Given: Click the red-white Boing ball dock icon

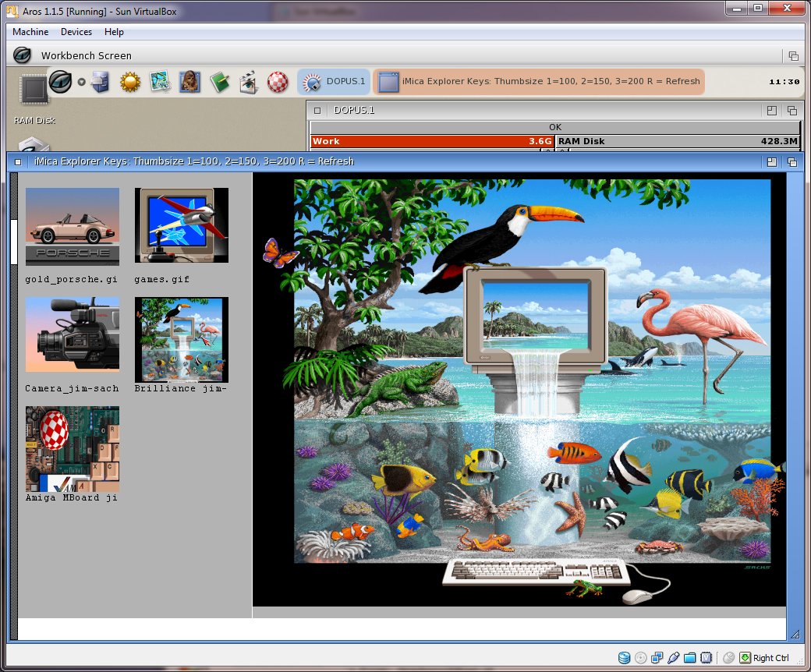Looking at the screenshot, I should point(278,82).
